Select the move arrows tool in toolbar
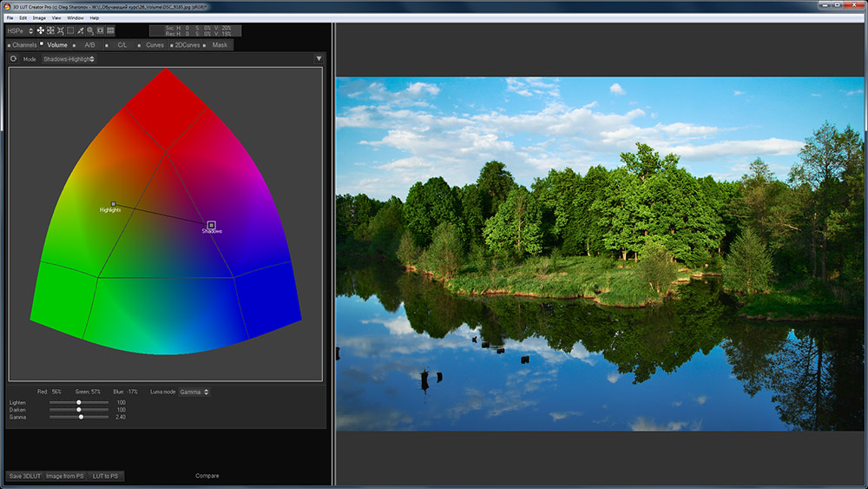This screenshot has height=489, width=868. point(40,30)
